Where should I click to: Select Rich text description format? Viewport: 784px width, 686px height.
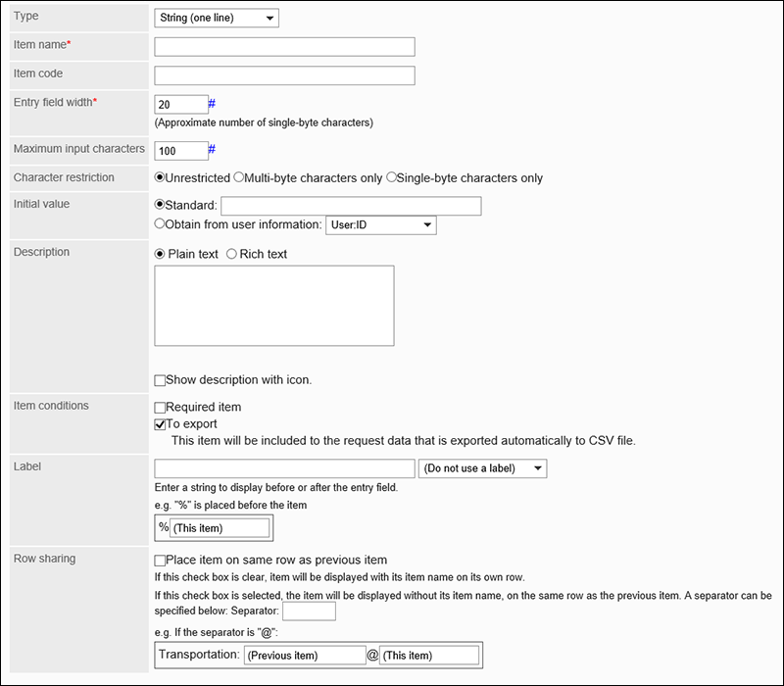pos(231,254)
